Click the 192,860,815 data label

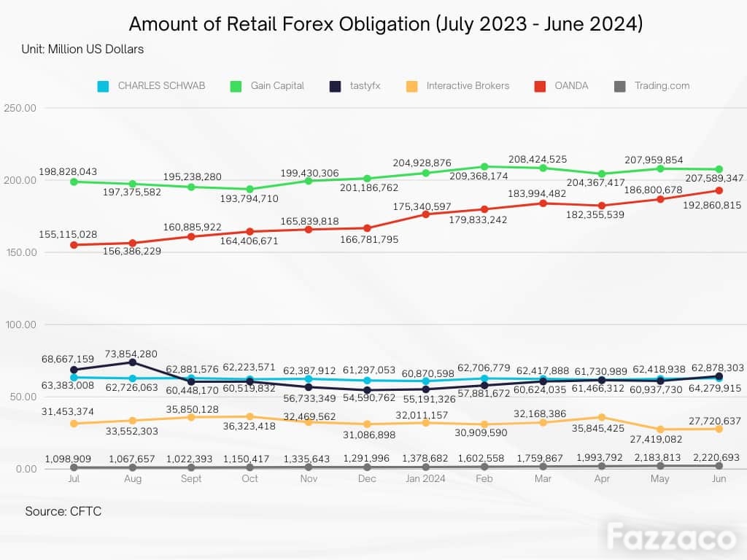[712, 205]
